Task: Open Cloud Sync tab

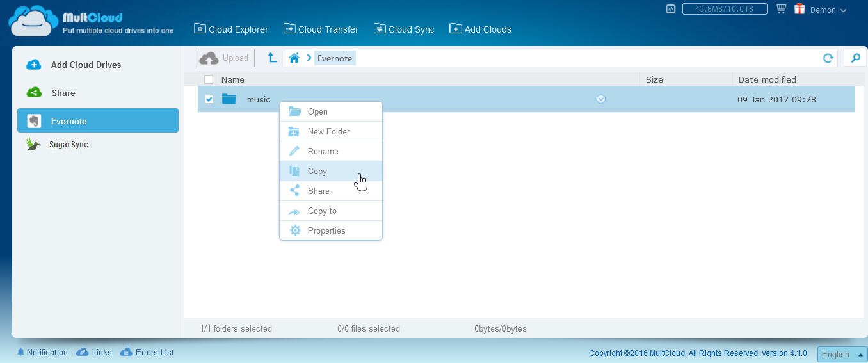Action: point(404,29)
